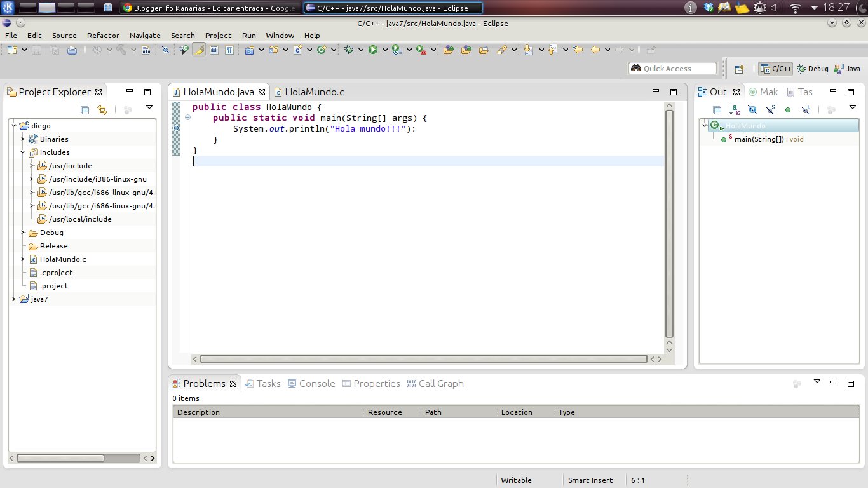The image size is (868, 488).
Task: Expand the java7 project node
Action: 13,299
